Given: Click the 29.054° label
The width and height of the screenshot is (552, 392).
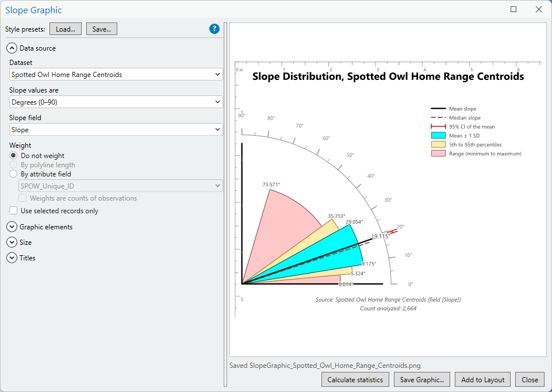Looking at the screenshot, I should [354, 222].
